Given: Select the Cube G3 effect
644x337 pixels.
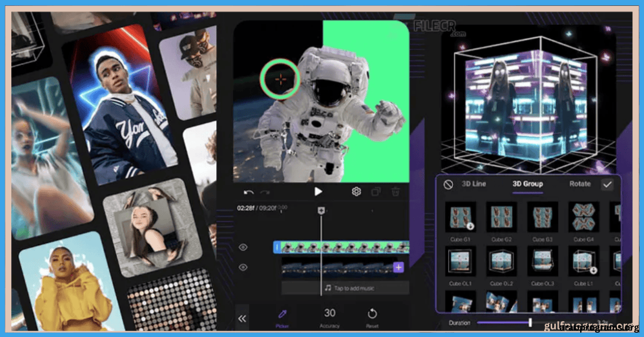Looking at the screenshot, I should tap(543, 217).
